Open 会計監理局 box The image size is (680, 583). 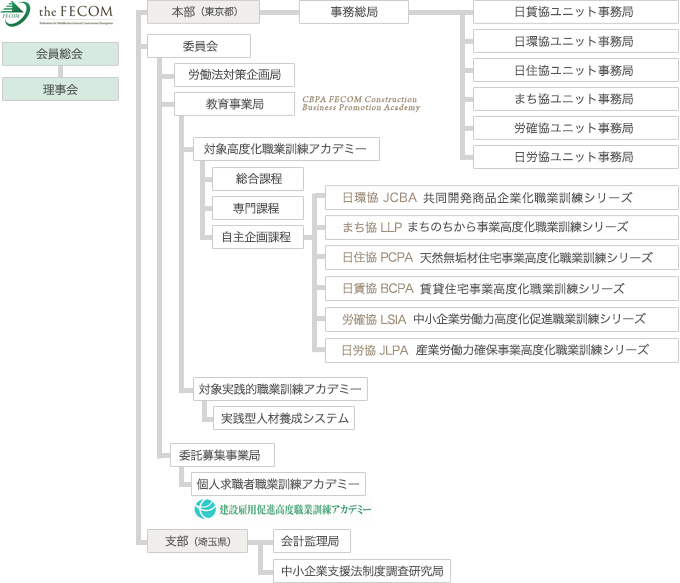[x=312, y=541]
